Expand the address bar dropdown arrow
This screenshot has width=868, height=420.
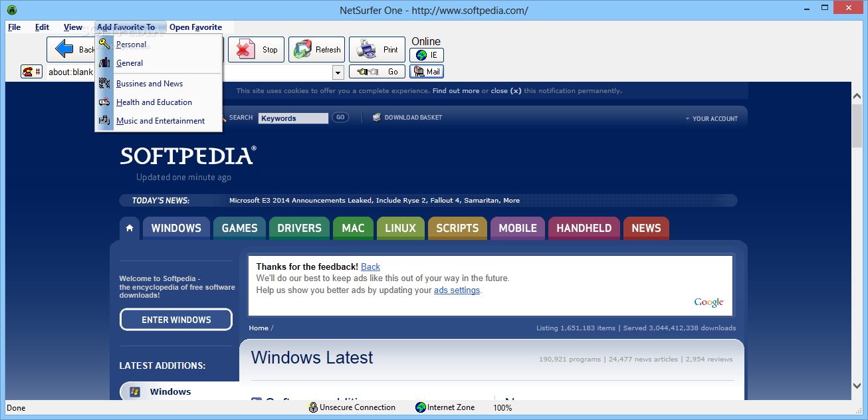click(x=338, y=72)
